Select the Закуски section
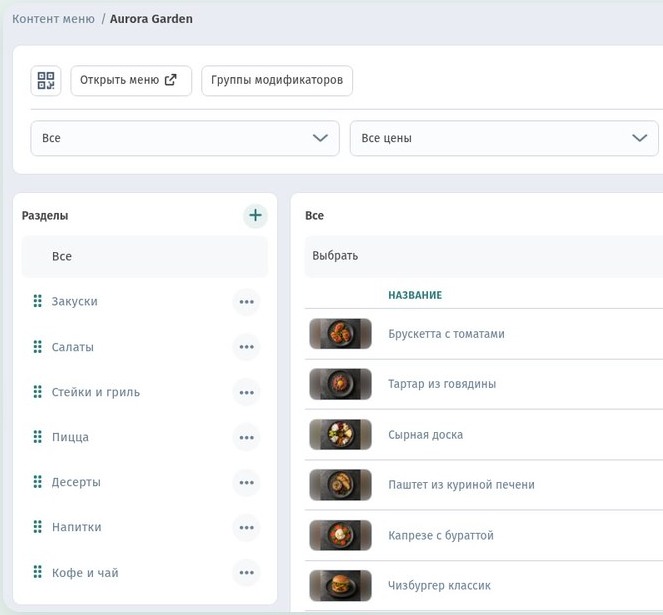The image size is (663, 615). pyautogui.click(x=74, y=302)
